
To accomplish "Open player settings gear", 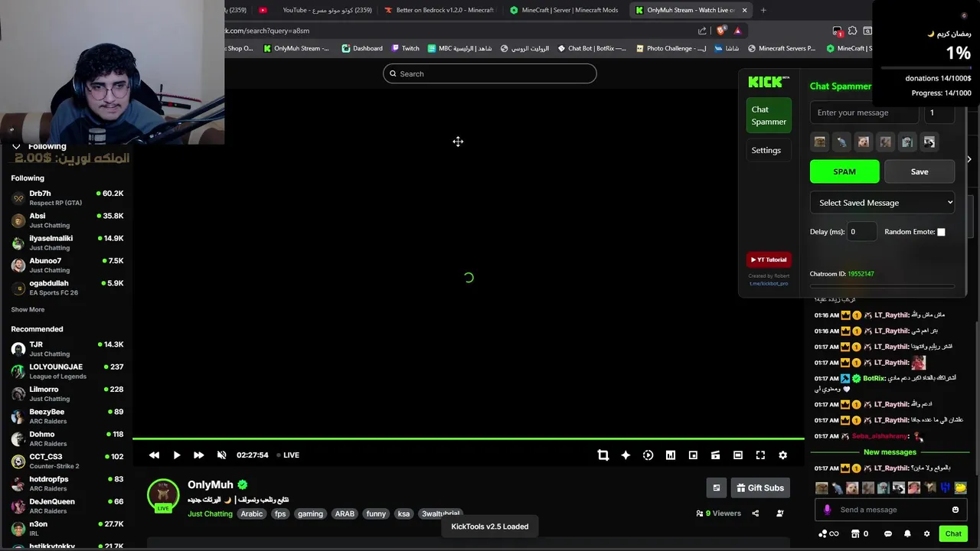I will pos(782,455).
